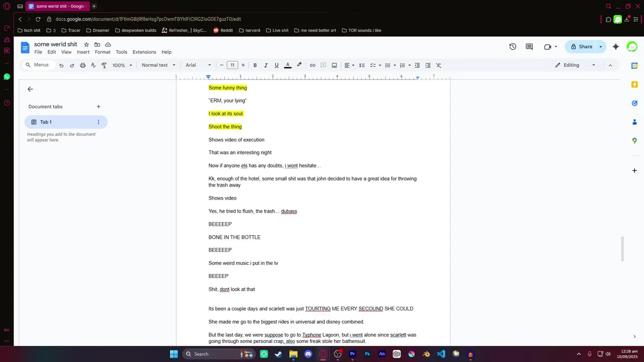
Task: Open Google Calendar in side panel
Action: (x=634, y=66)
